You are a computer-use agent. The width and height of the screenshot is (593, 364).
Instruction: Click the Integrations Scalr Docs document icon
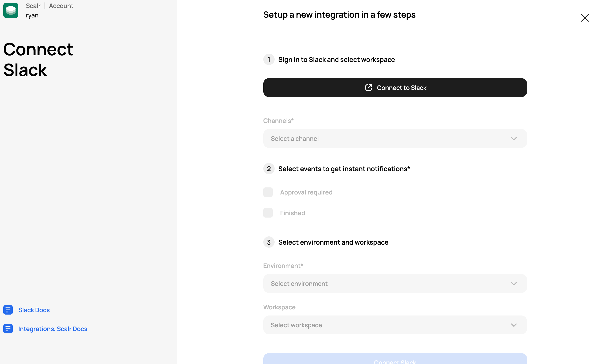coord(8,329)
